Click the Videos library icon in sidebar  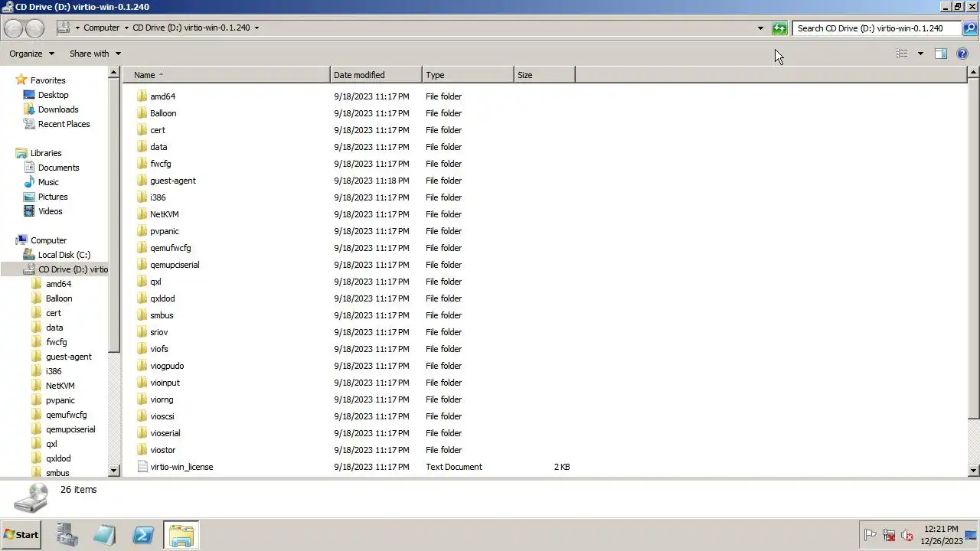coord(29,211)
